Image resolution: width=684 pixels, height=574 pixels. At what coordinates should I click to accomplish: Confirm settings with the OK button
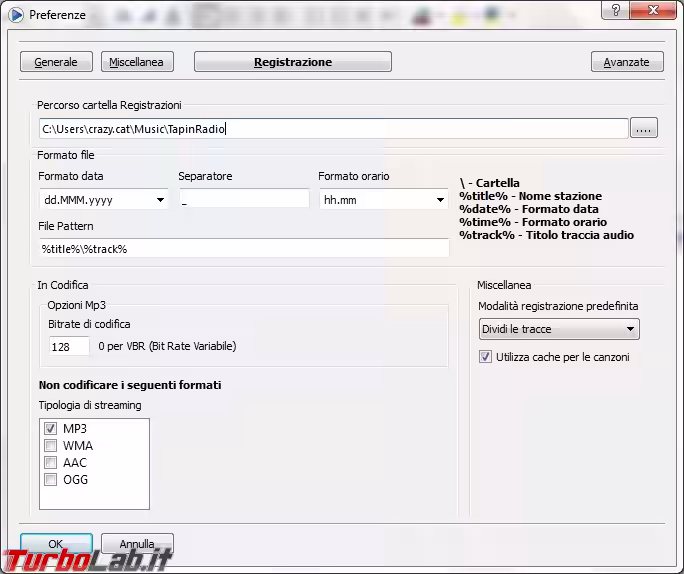click(x=56, y=544)
